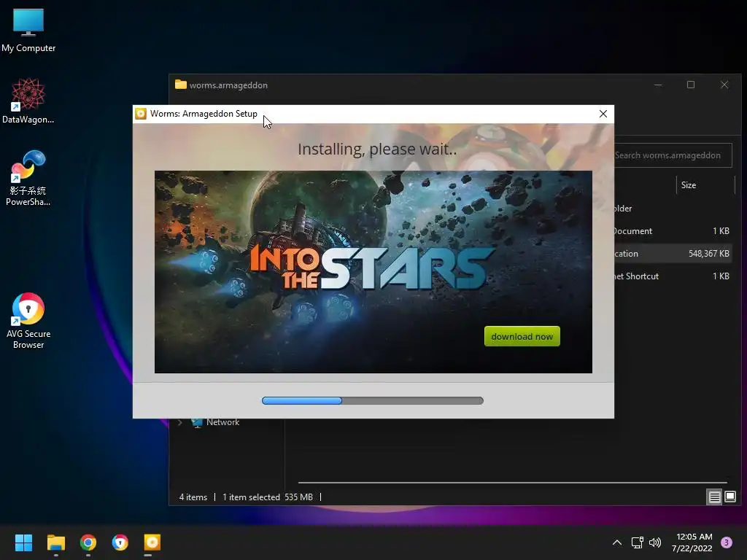Open the clock showing 12:05 AM
The image size is (747, 560).
(692, 542)
